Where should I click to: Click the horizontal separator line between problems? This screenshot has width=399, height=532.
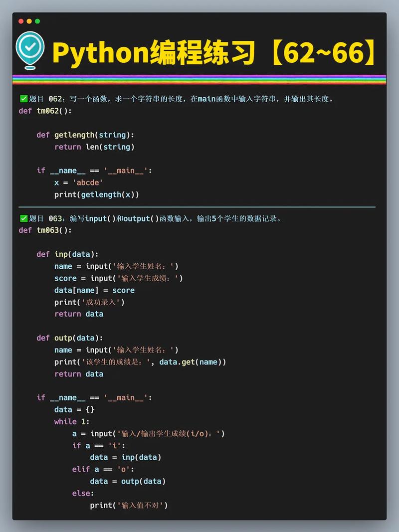199,206
